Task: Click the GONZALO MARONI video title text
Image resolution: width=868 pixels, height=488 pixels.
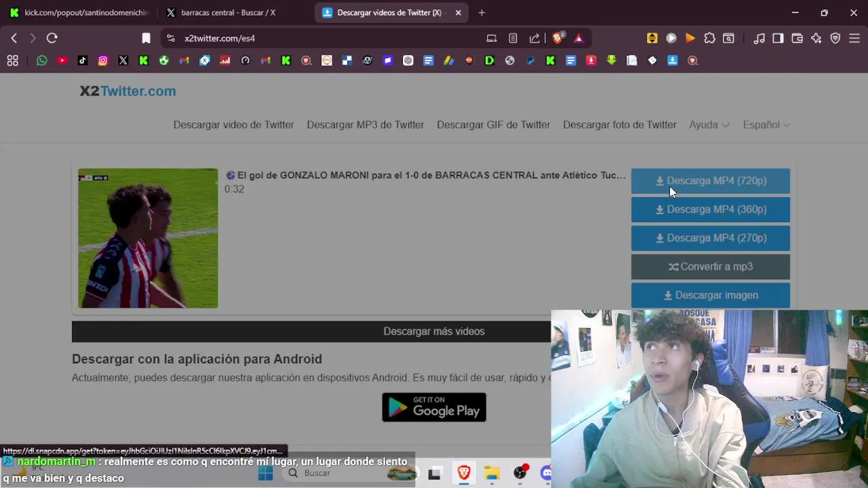Action: point(425,175)
